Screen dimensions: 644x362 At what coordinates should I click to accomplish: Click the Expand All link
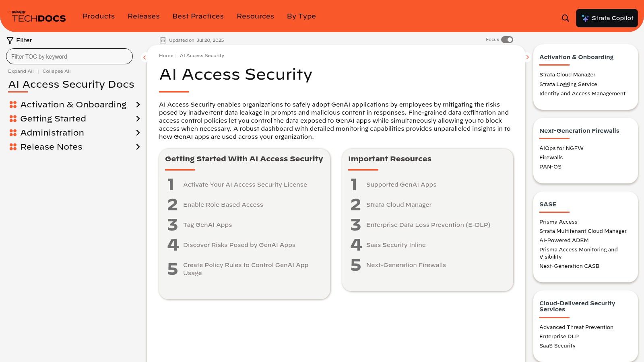click(x=21, y=71)
